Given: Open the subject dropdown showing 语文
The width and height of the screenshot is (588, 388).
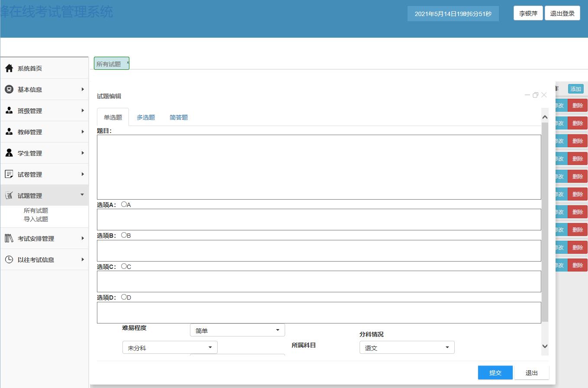Looking at the screenshot, I should (407, 348).
